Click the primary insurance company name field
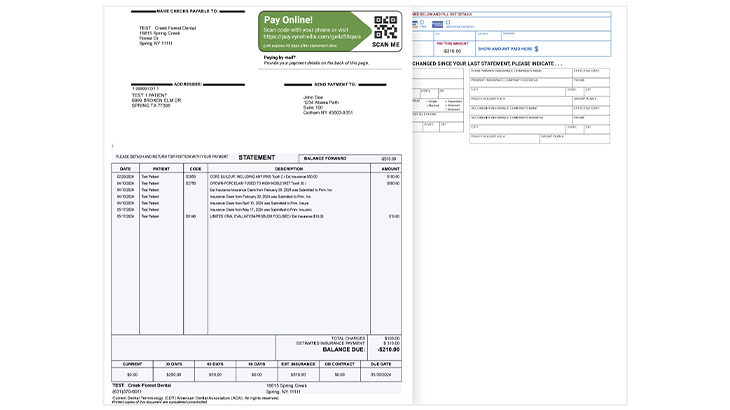 coord(520,73)
